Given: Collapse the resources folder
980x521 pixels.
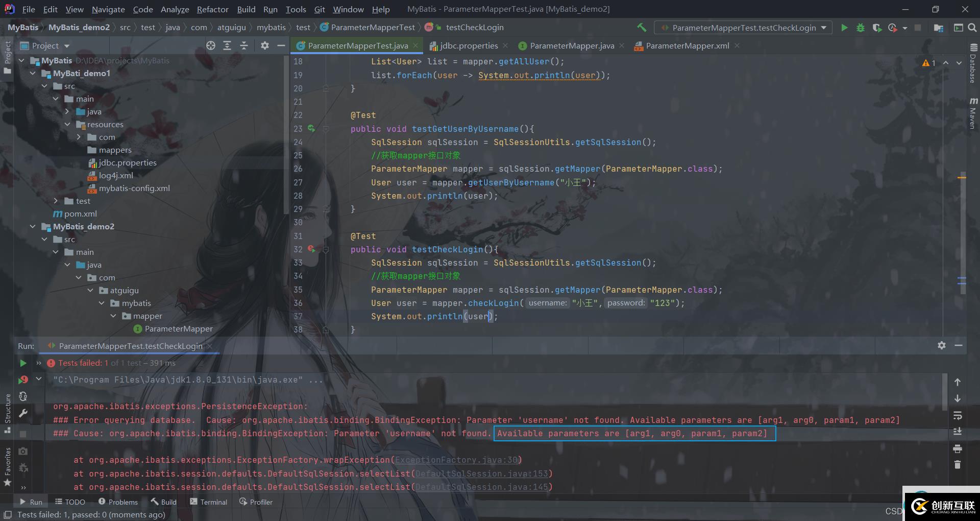Looking at the screenshot, I should [x=67, y=124].
